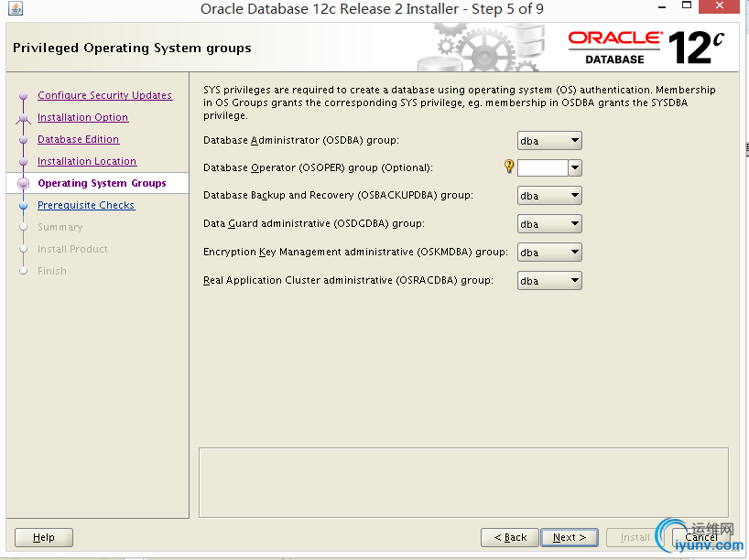The width and height of the screenshot is (749, 560).
Task: Minimize the installer window
Action: click(x=662, y=7)
